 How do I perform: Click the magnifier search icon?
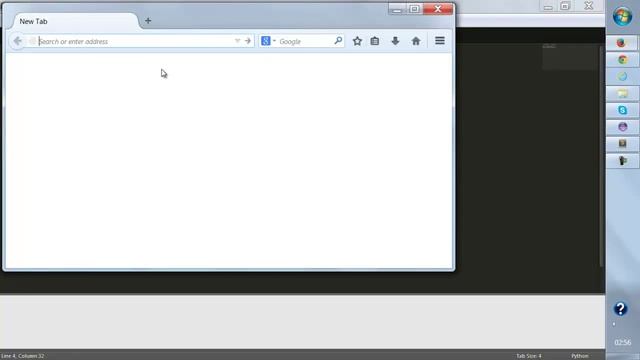pyautogui.click(x=338, y=41)
